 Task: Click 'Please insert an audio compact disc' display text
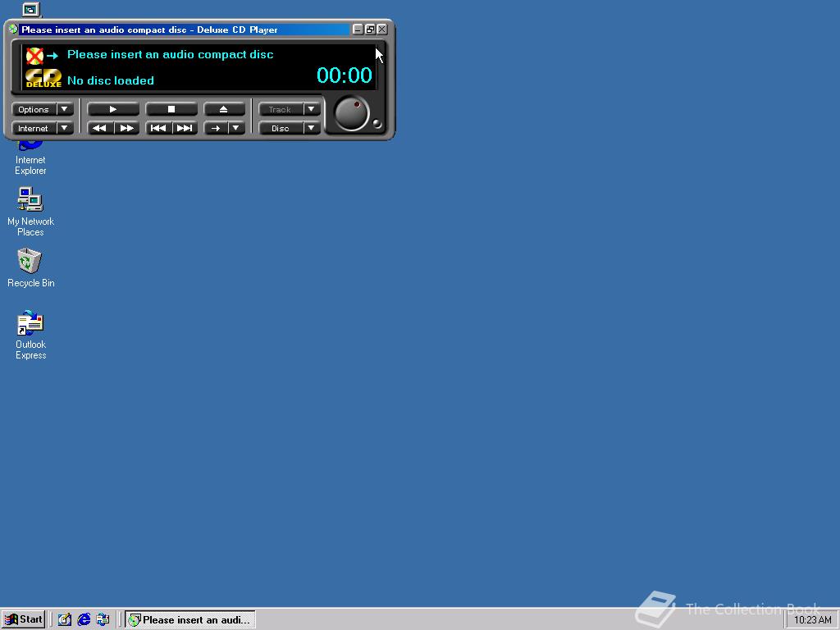[x=171, y=55]
